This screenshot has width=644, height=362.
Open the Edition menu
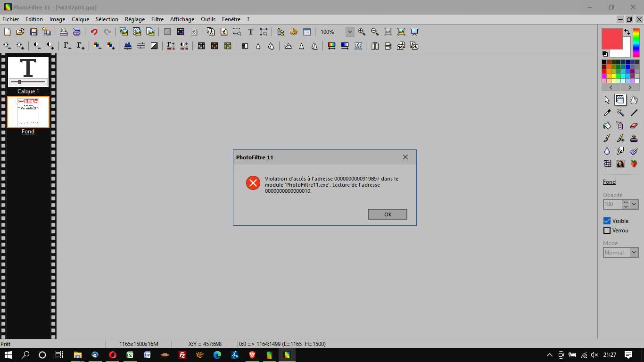point(34,19)
